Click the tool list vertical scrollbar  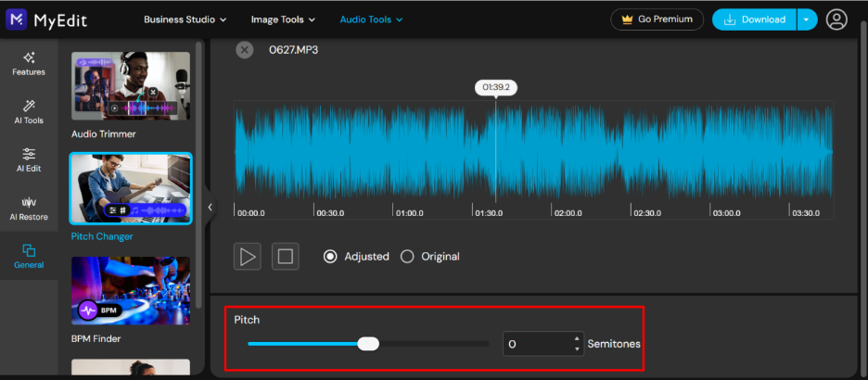(x=198, y=174)
